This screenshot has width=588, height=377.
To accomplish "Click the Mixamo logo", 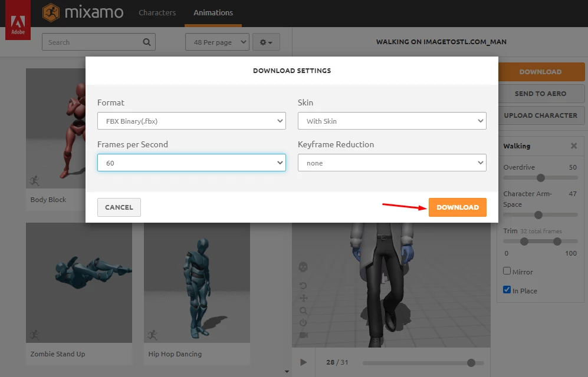I will (x=83, y=13).
